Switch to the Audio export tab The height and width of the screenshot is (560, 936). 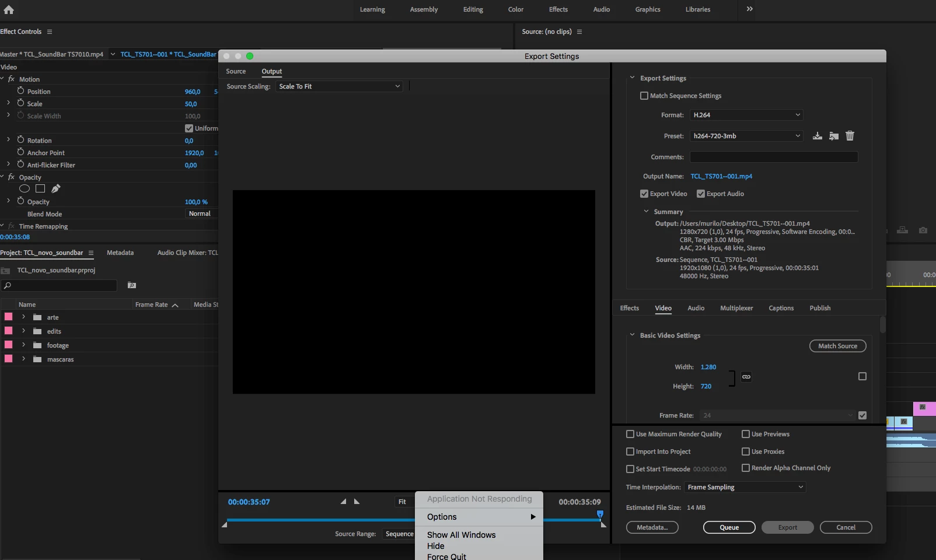[x=696, y=308]
